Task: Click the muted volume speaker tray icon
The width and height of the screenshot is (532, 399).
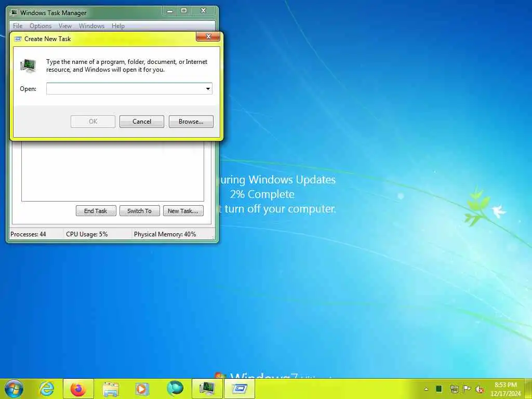Action: pyautogui.click(x=480, y=389)
